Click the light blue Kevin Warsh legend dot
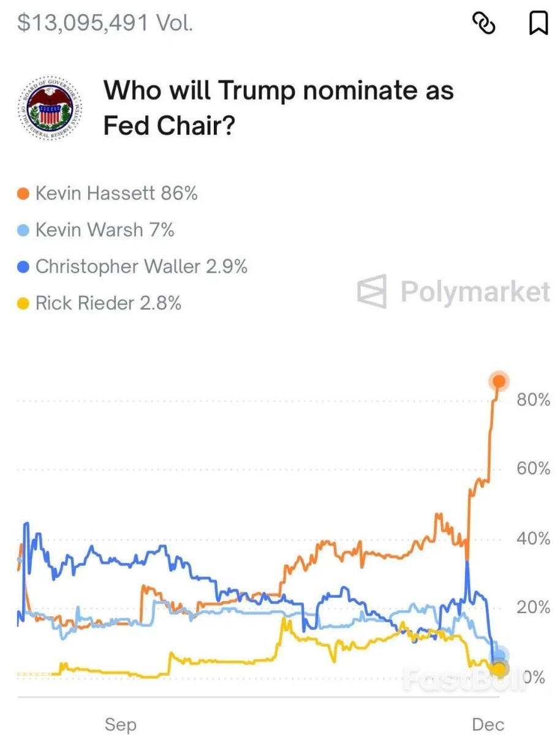Screen dimensions: 560x740 [x=23, y=231]
